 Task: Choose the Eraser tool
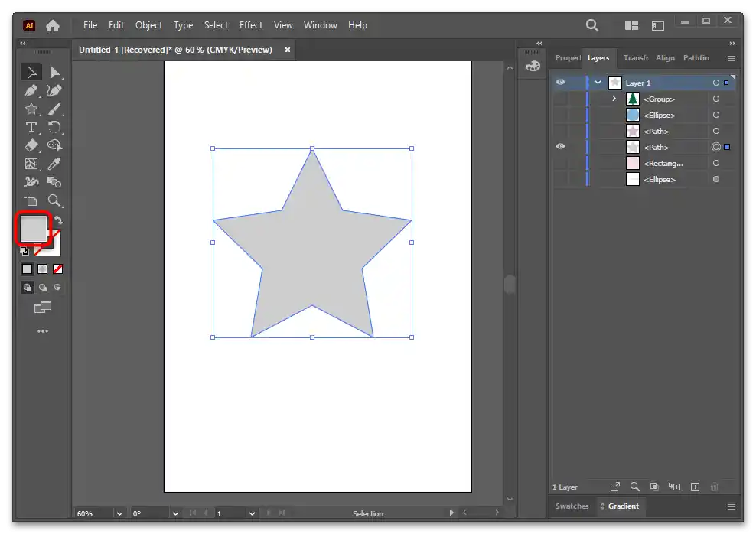point(31,145)
